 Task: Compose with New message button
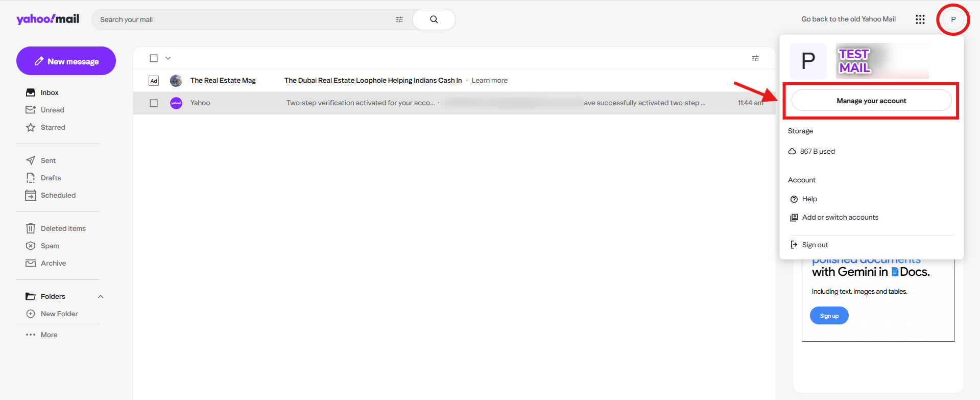pyautogui.click(x=66, y=61)
